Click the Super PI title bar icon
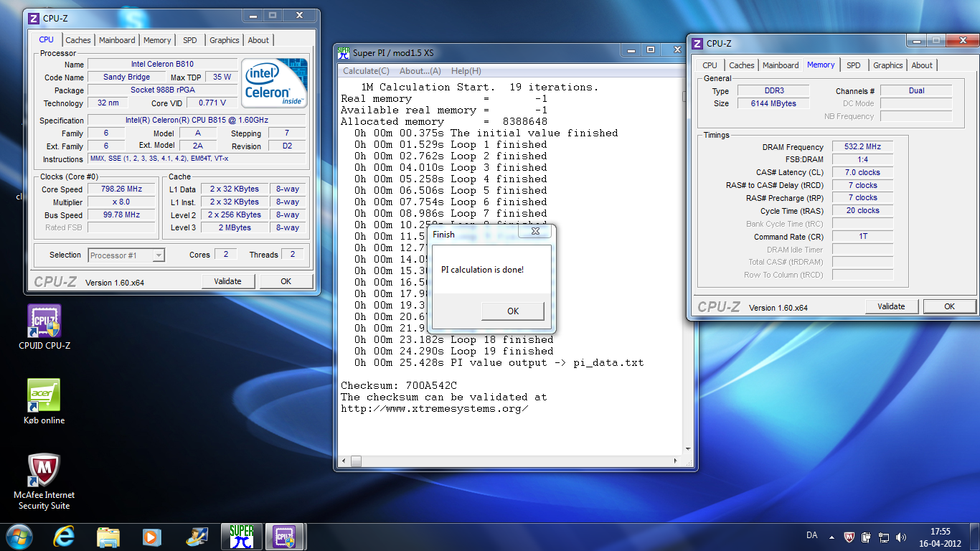Viewport: 980px width, 551px height. pyautogui.click(x=344, y=52)
